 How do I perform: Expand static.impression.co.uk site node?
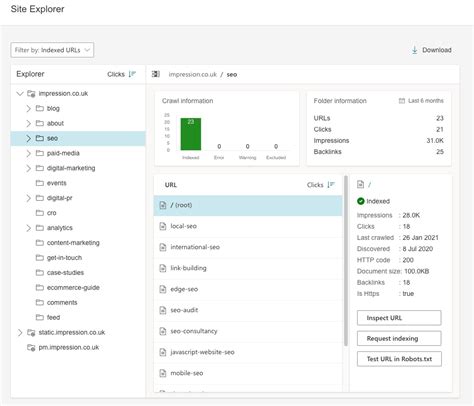pyautogui.click(x=20, y=332)
